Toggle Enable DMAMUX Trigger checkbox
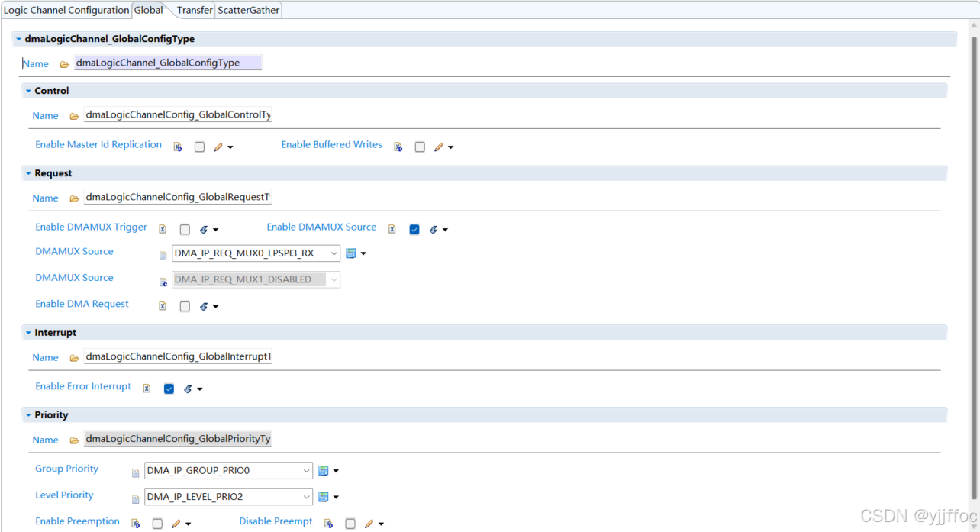Image resolution: width=980 pixels, height=532 pixels. [x=185, y=230]
